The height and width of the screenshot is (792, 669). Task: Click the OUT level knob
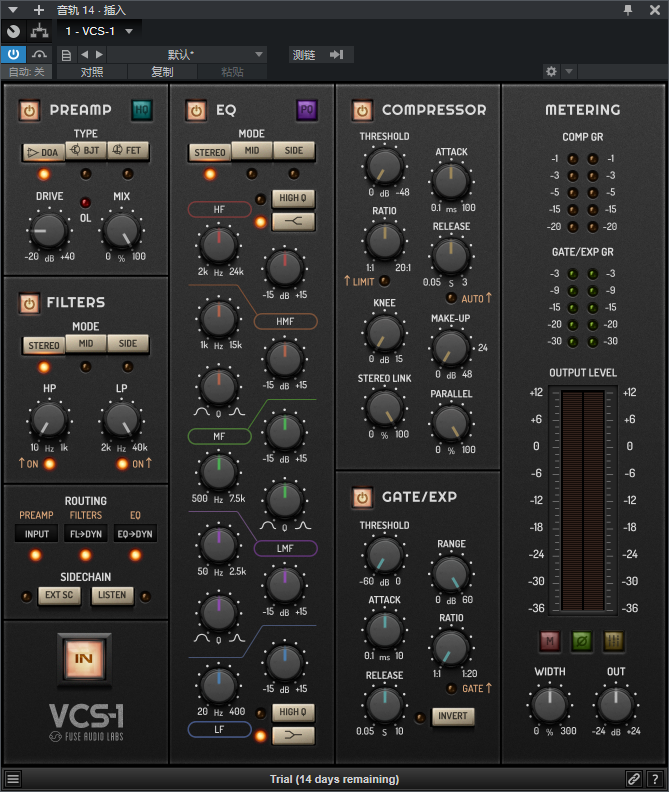(616, 705)
